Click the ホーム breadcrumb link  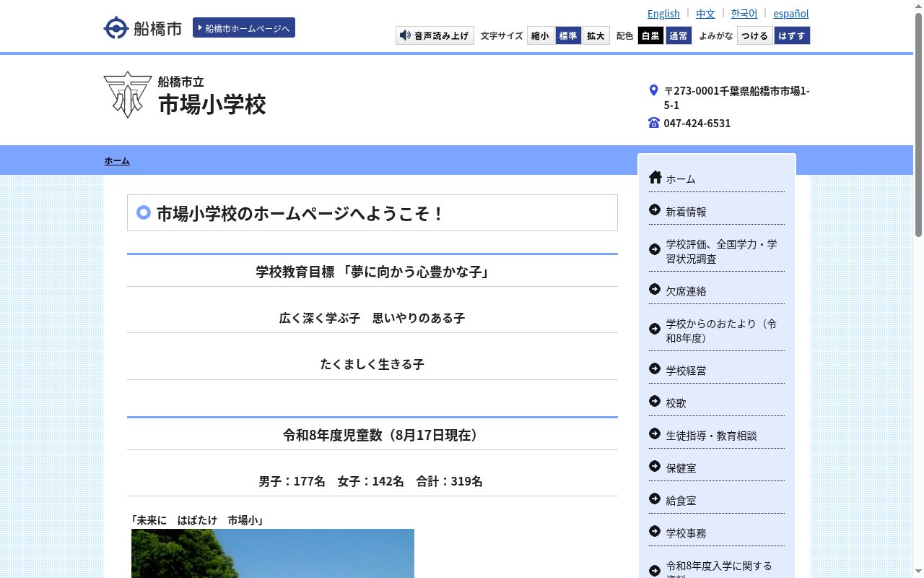117,160
